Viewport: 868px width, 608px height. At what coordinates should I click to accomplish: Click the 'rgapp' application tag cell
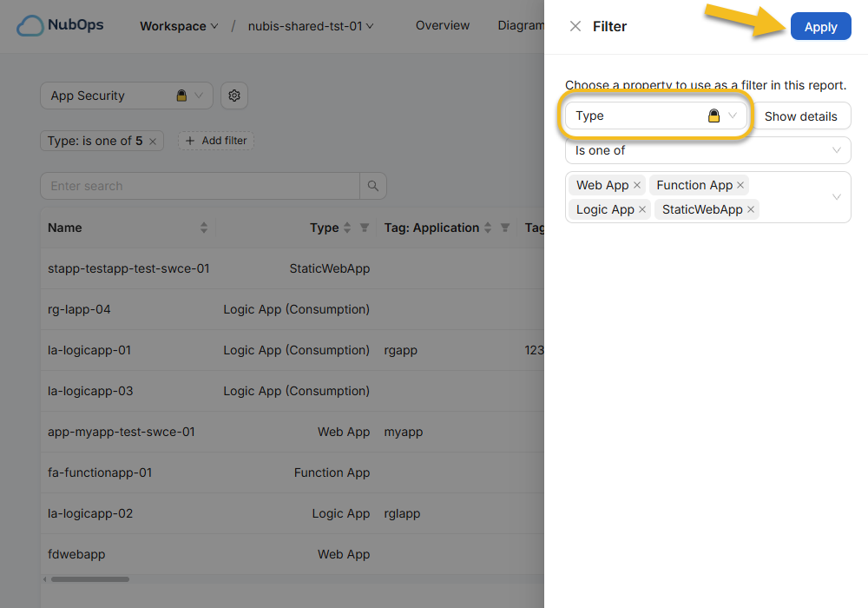coord(401,351)
